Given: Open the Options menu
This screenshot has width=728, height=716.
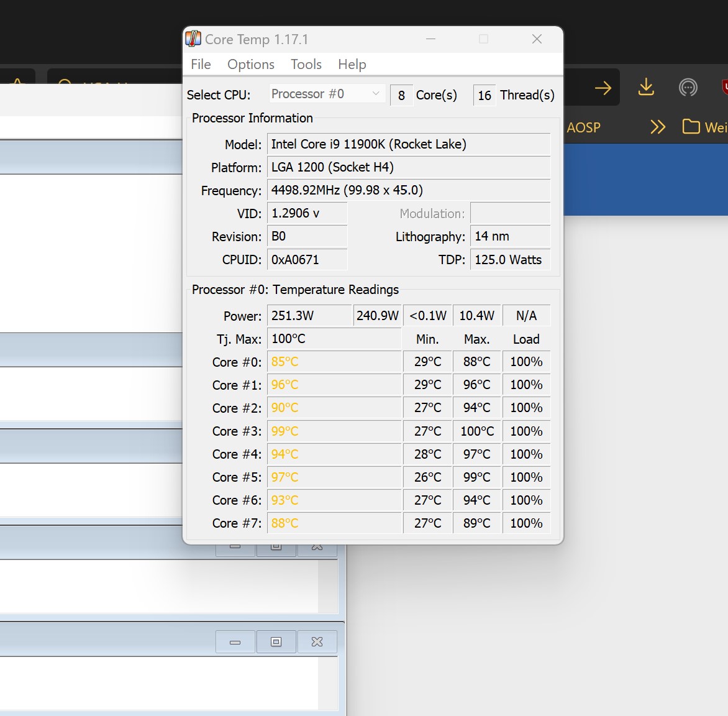Looking at the screenshot, I should 251,64.
